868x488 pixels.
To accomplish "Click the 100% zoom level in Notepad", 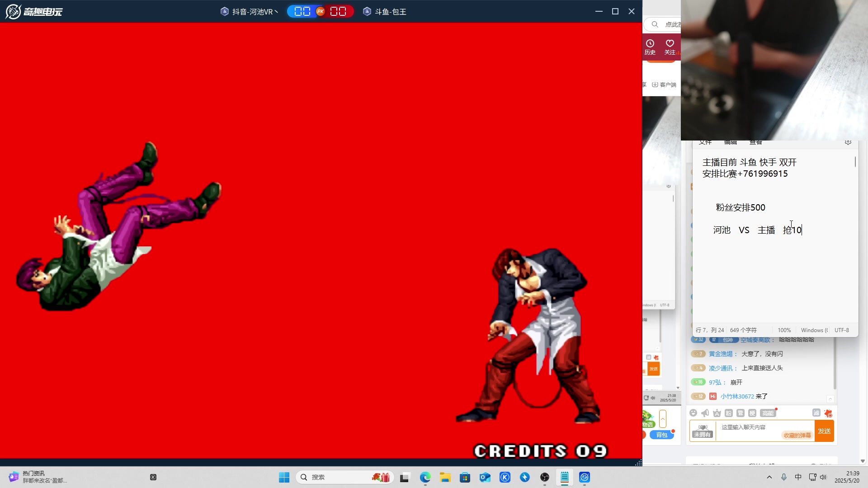I will point(784,330).
